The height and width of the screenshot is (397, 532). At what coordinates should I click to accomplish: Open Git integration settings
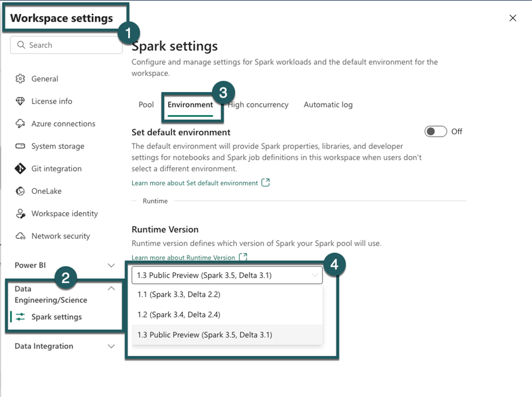tap(56, 169)
